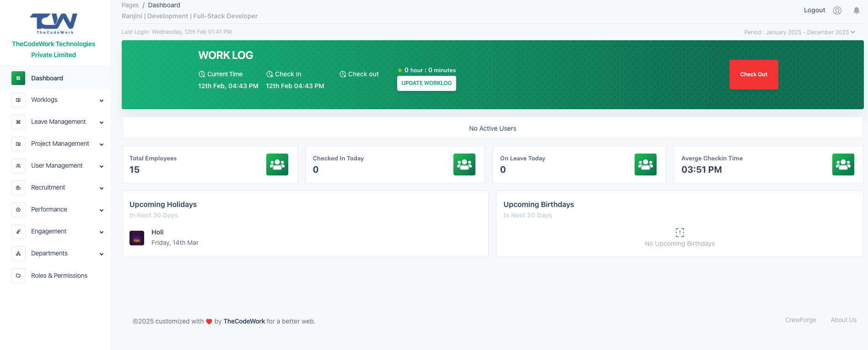Viewport: 868px width, 350px height.
Task: Click the Dashboard breadcrumb text
Action: pyautogui.click(x=164, y=5)
